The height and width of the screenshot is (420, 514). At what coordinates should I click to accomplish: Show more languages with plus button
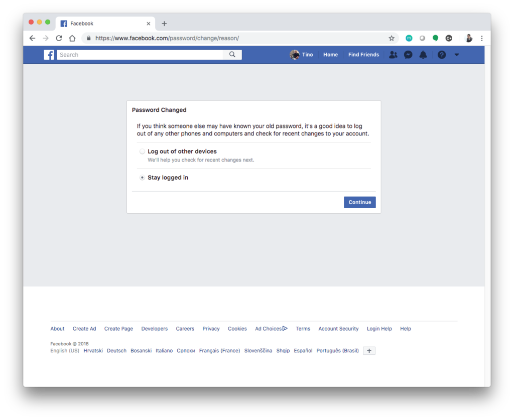[x=369, y=351]
